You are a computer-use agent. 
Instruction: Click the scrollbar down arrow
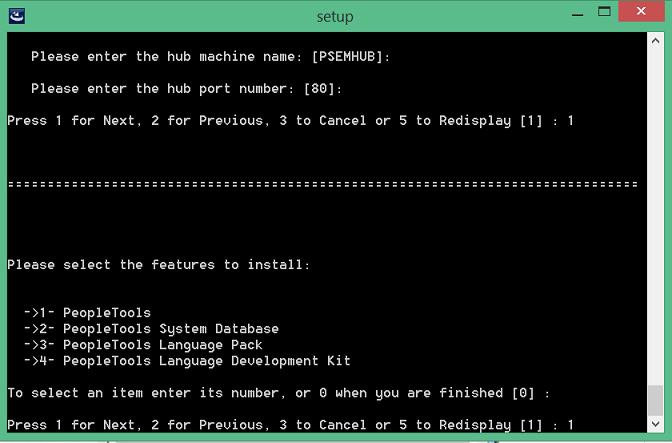pyautogui.click(x=655, y=424)
